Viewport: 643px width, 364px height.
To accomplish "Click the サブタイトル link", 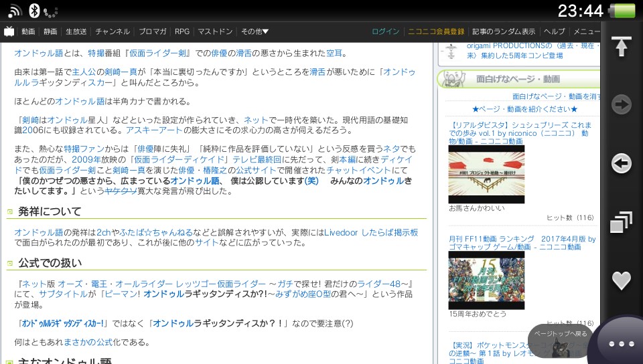I will 63,294.
